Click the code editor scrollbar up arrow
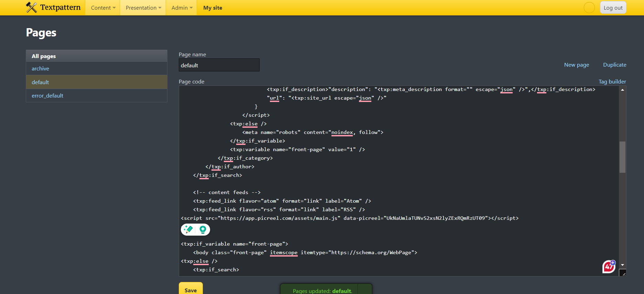 click(x=622, y=90)
